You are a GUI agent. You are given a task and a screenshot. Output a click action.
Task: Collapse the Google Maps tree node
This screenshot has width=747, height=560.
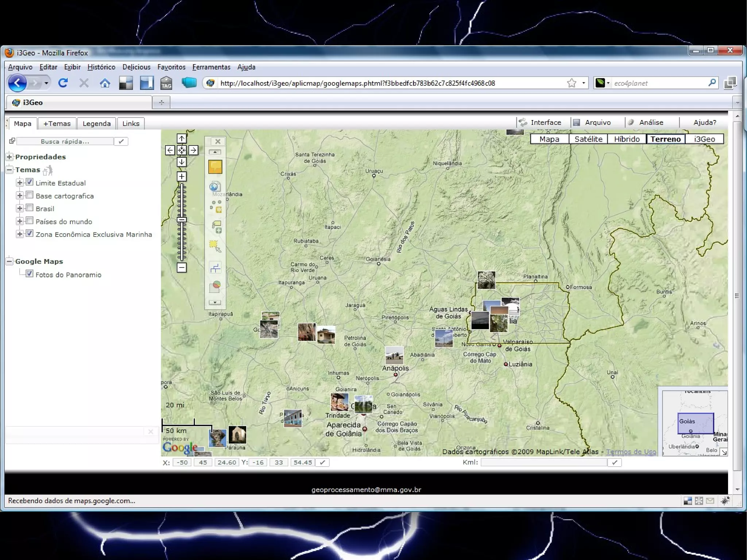click(x=9, y=261)
